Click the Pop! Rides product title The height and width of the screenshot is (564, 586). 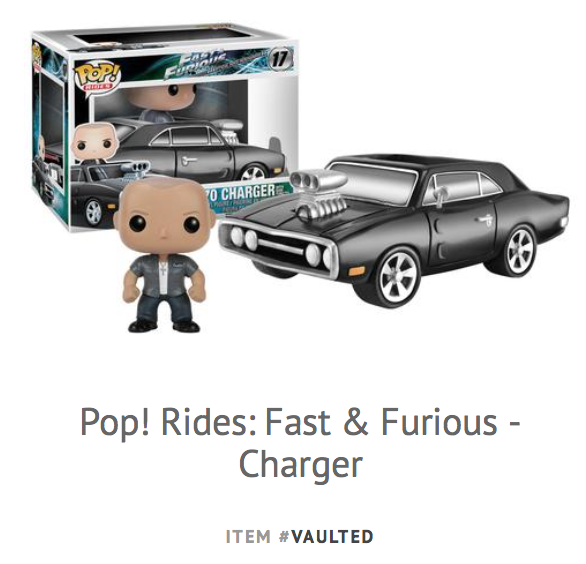coord(300,441)
